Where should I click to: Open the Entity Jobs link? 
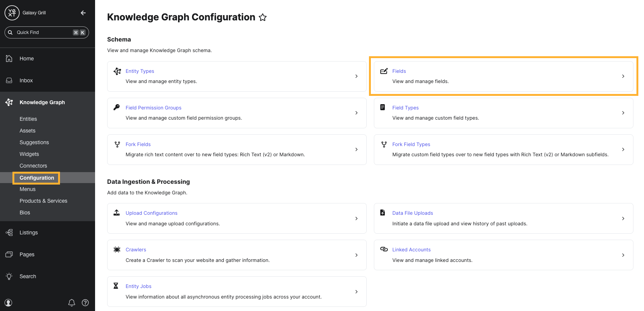[138, 286]
